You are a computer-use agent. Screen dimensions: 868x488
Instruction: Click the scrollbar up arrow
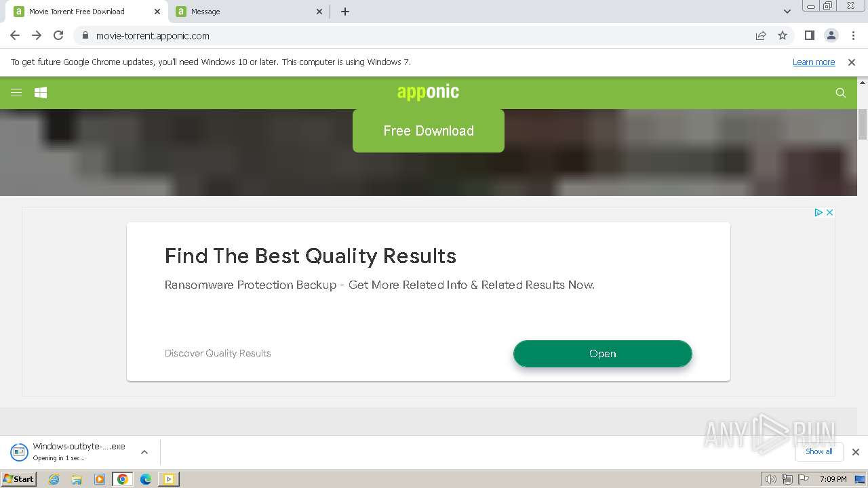[x=863, y=82]
